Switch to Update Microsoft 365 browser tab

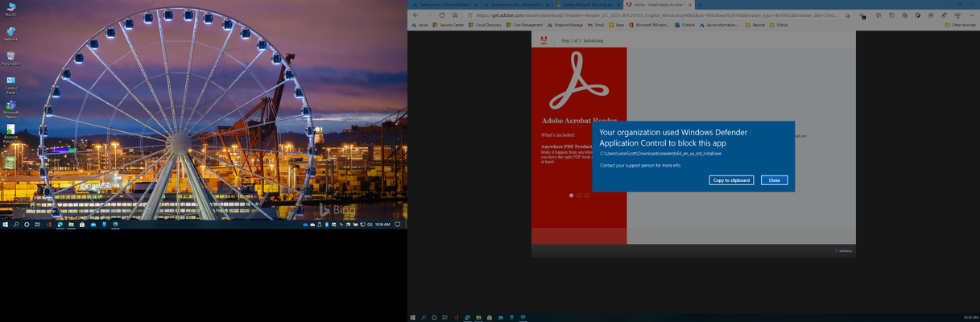pyautogui.click(x=588, y=5)
